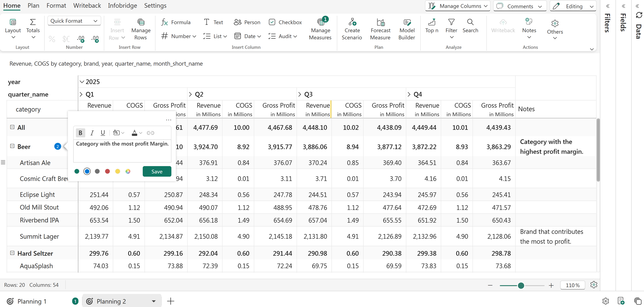The image size is (644, 307).
Task: Open the Quick Format dropdown
Action: (x=74, y=21)
